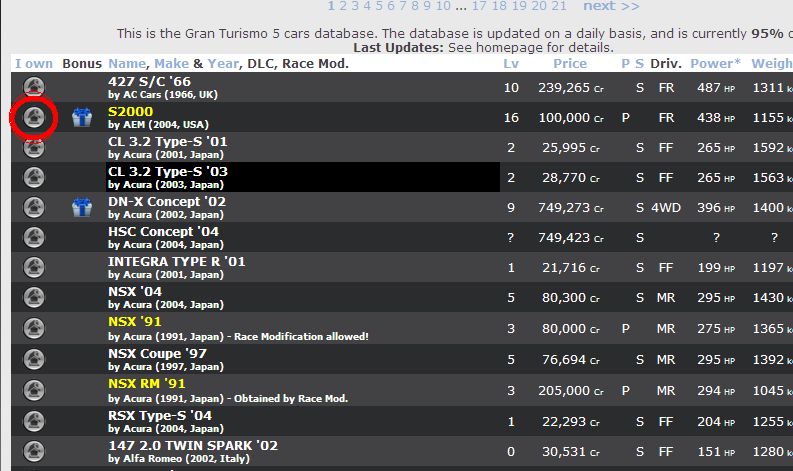Image resolution: width=793 pixels, height=471 pixels.
Task: Go to page 8 of results
Action: pos(415,6)
